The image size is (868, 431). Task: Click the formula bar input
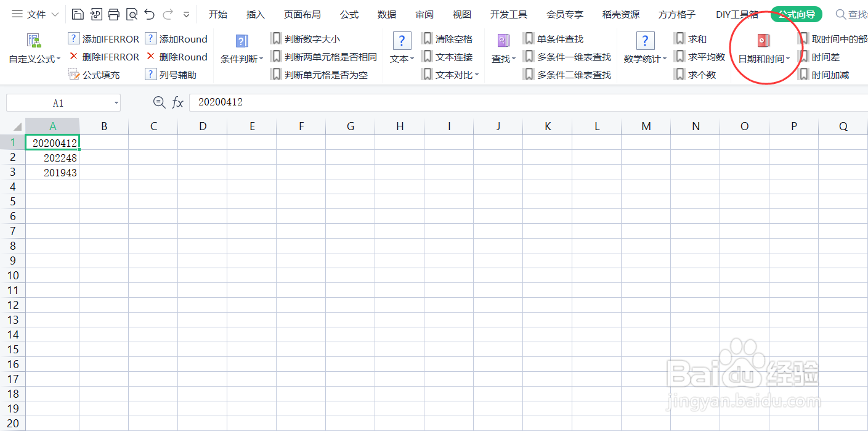coord(529,102)
